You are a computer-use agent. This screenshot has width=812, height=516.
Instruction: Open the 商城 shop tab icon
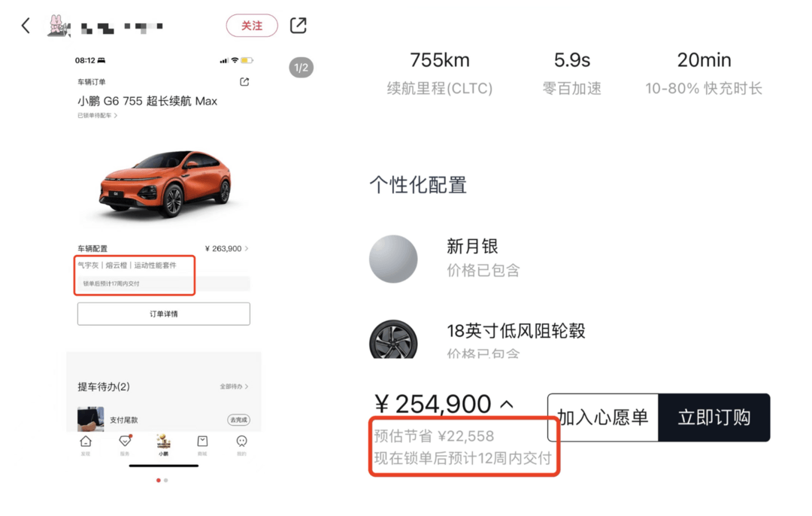202,442
